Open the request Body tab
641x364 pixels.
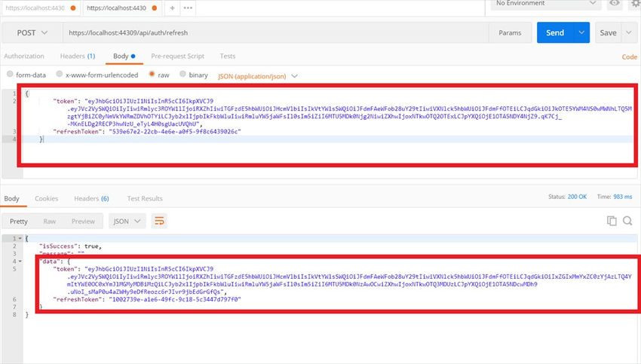124,56
